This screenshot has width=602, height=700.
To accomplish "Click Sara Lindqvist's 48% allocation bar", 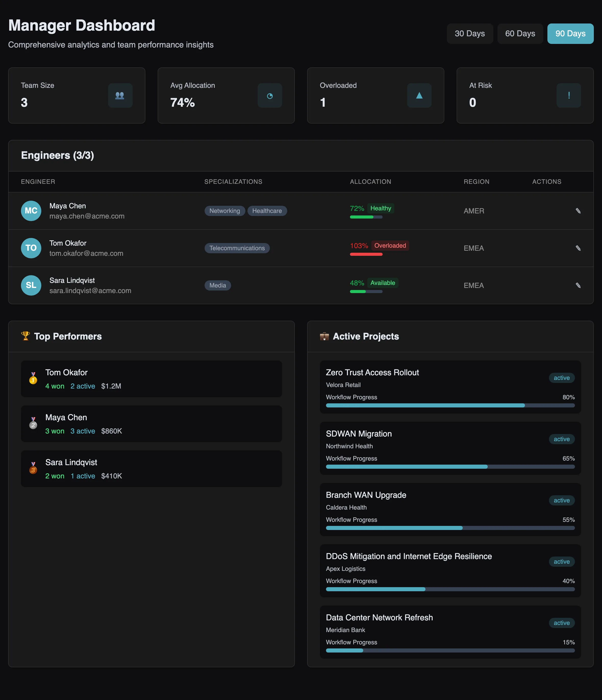I will (366, 292).
